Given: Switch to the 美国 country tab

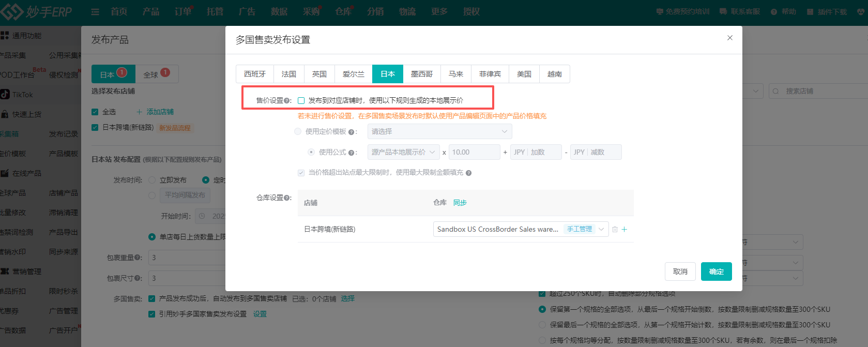Looking at the screenshot, I should pyautogui.click(x=524, y=74).
